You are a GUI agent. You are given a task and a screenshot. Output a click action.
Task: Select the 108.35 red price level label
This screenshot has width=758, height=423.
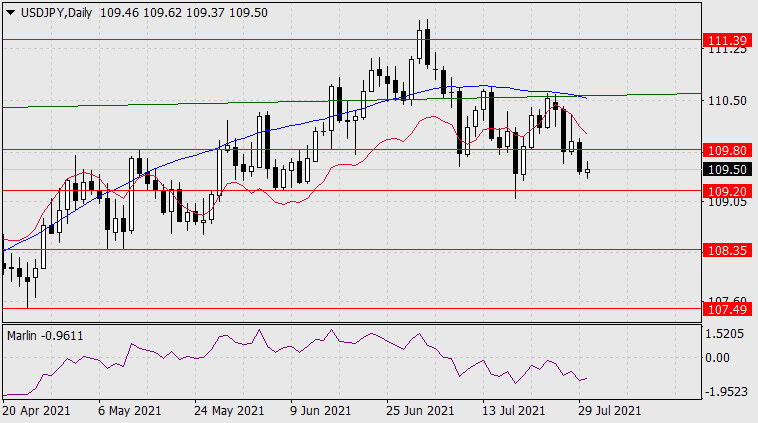click(x=727, y=250)
